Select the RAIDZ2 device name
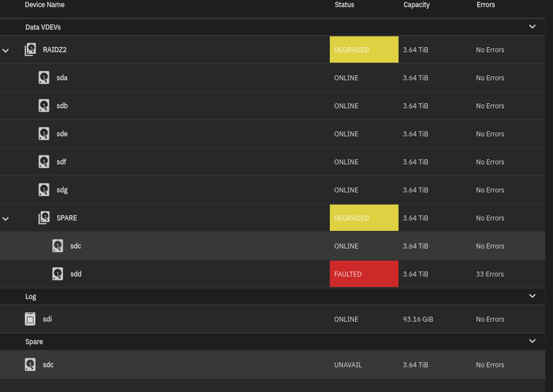The height and width of the screenshot is (392, 553). pos(54,49)
